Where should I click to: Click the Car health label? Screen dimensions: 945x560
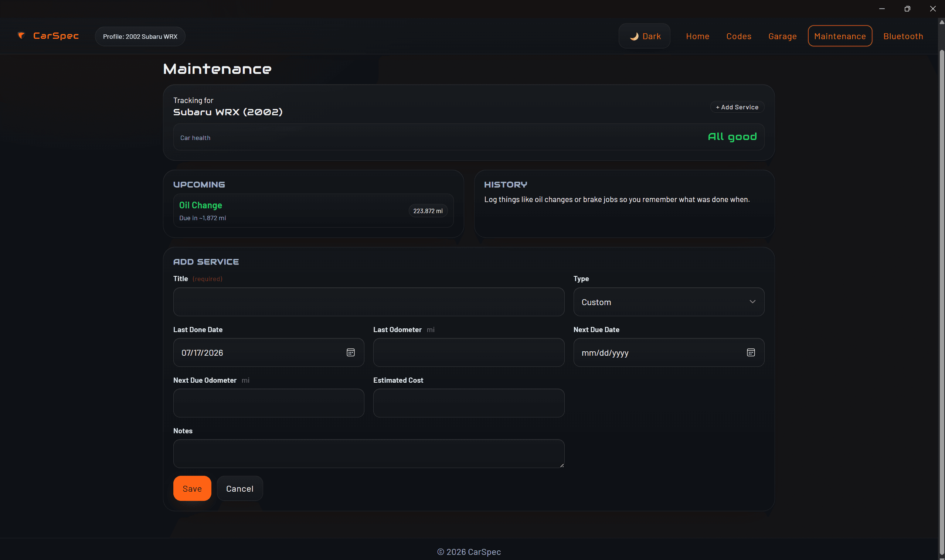click(195, 138)
